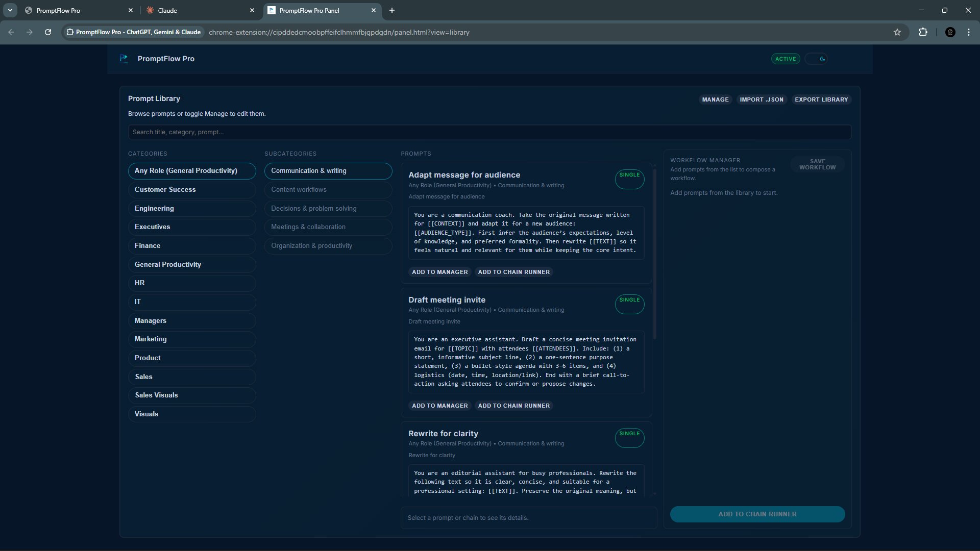Go back with the browser back arrow

[11, 32]
